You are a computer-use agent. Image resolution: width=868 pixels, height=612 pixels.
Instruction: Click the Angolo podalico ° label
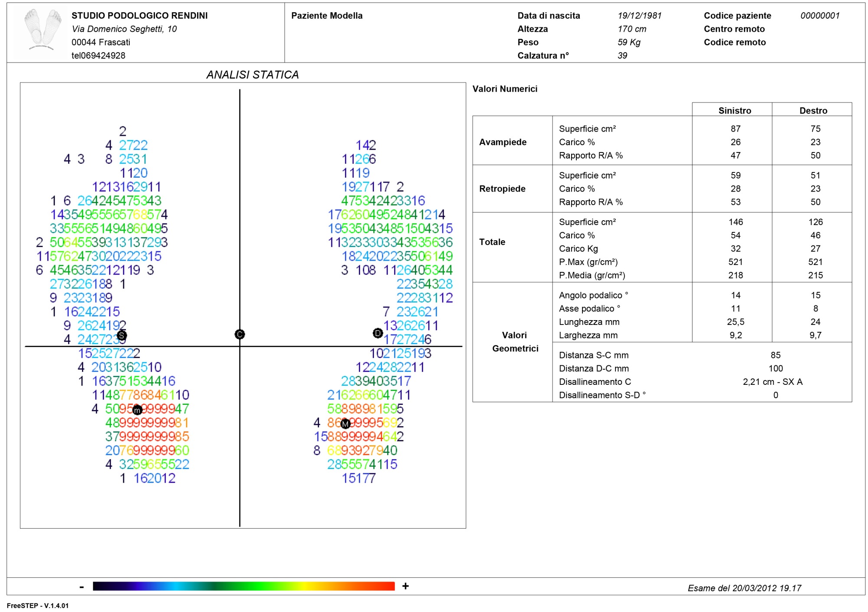(x=593, y=295)
